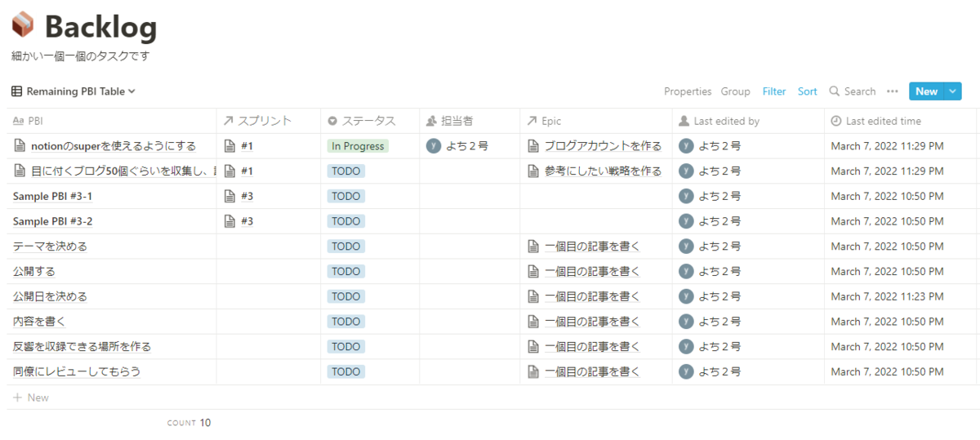Viewport: 980px width, 440px height.
Task: Open the 反響を収録できる場所を作る task
Action: pyautogui.click(x=82, y=347)
